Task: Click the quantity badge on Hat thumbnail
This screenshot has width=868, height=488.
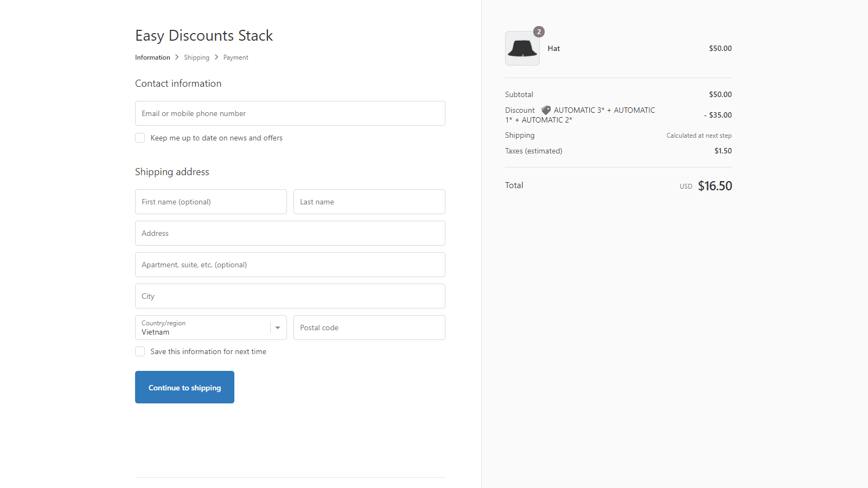Action: pyautogui.click(x=539, y=32)
